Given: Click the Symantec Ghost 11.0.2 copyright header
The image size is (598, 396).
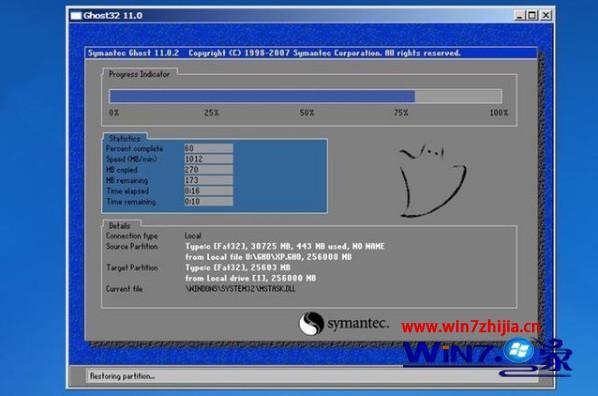Looking at the screenshot, I should (x=274, y=53).
